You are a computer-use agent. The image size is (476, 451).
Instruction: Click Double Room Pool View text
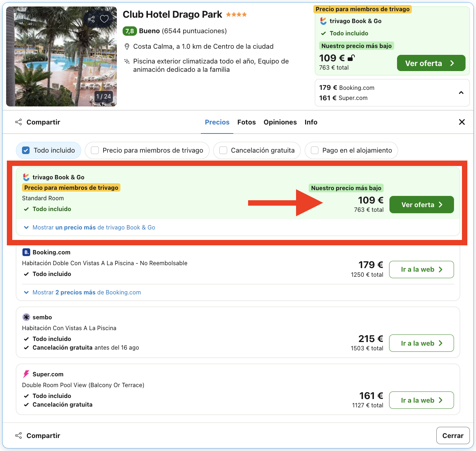[x=83, y=385]
